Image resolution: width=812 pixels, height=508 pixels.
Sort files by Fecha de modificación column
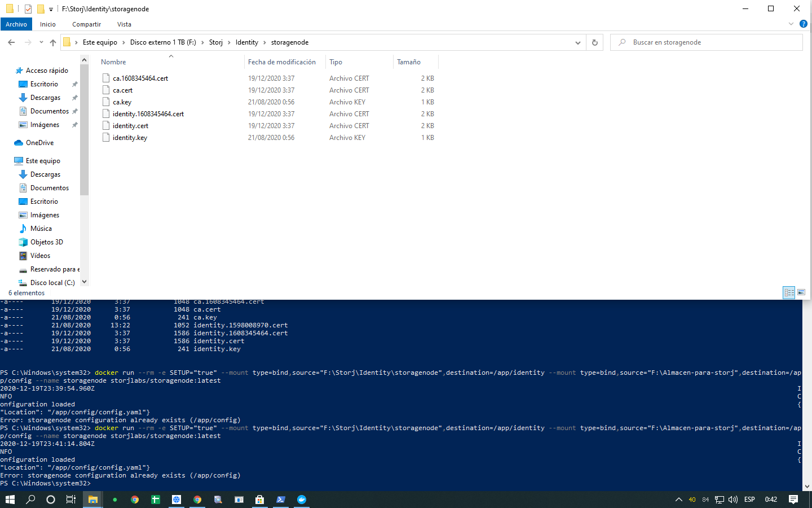(282, 62)
